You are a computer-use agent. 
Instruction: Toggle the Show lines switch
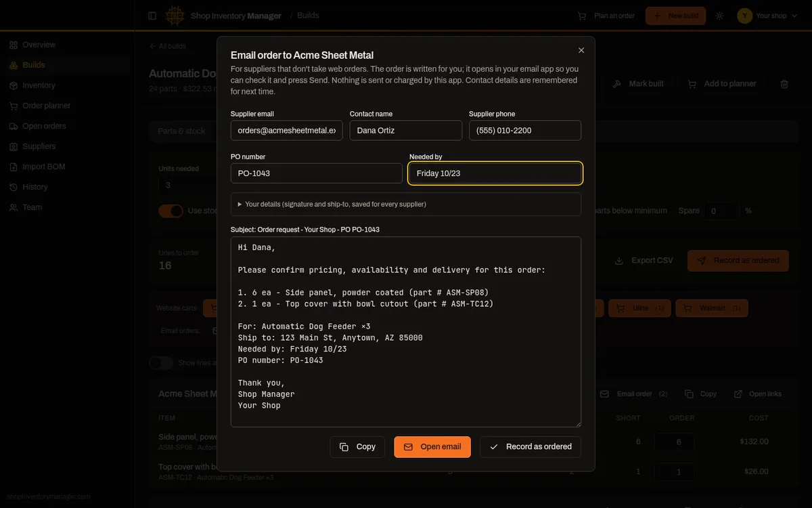point(161,363)
